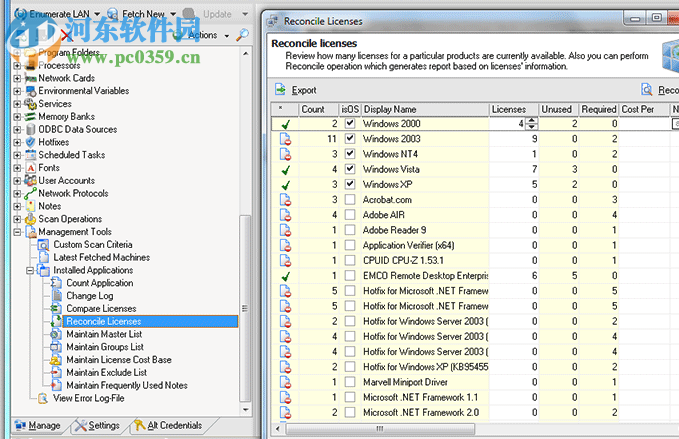Viewport: 679px width, 439px height.
Task: Collapse the Installed Applications node
Action: click(x=30, y=271)
